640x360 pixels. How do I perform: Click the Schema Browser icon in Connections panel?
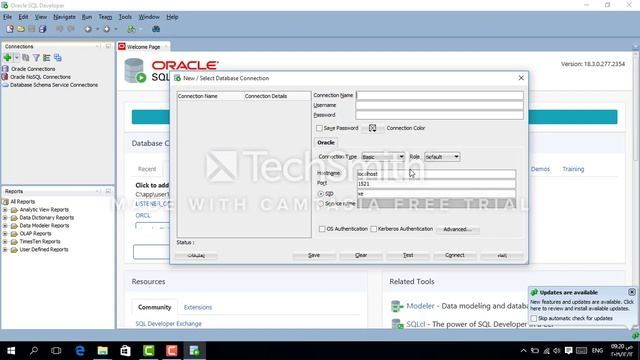tap(58, 58)
